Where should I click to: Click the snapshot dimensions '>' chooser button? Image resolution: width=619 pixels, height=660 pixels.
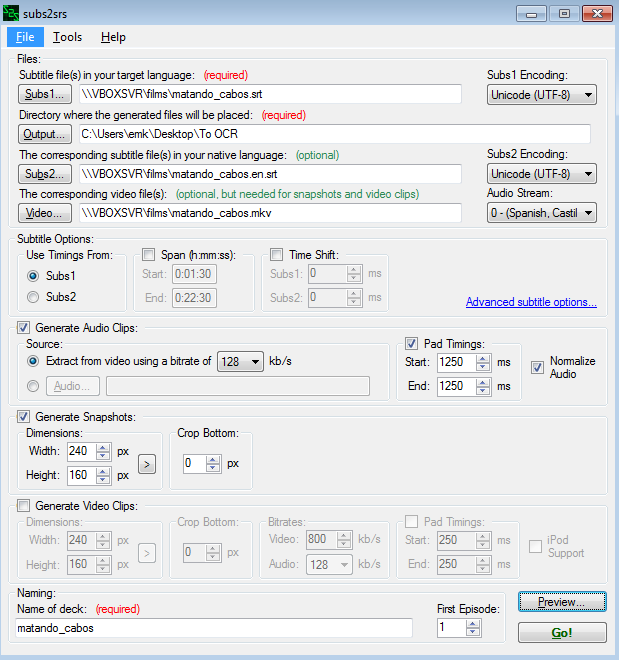(147, 464)
